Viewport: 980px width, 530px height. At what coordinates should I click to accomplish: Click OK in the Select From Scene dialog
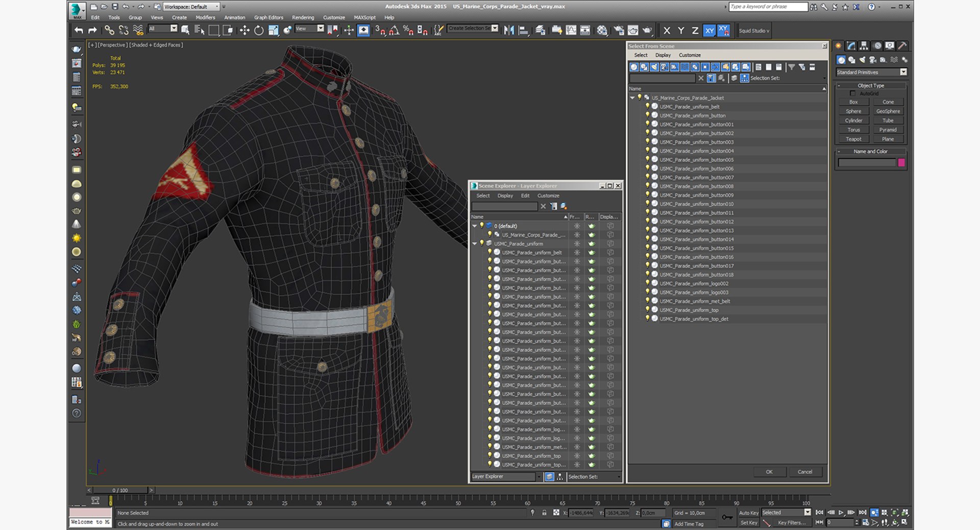point(769,472)
